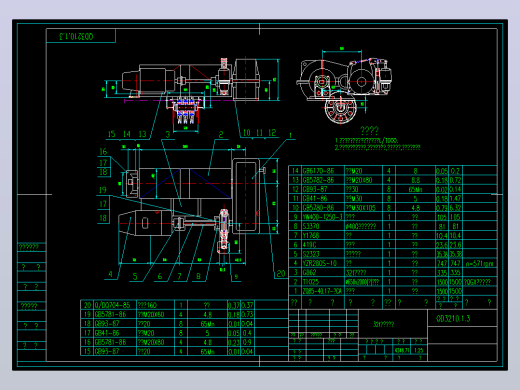Click balloon number 19 in the drawing
520x390 pixels.
[x=102, y=190]
